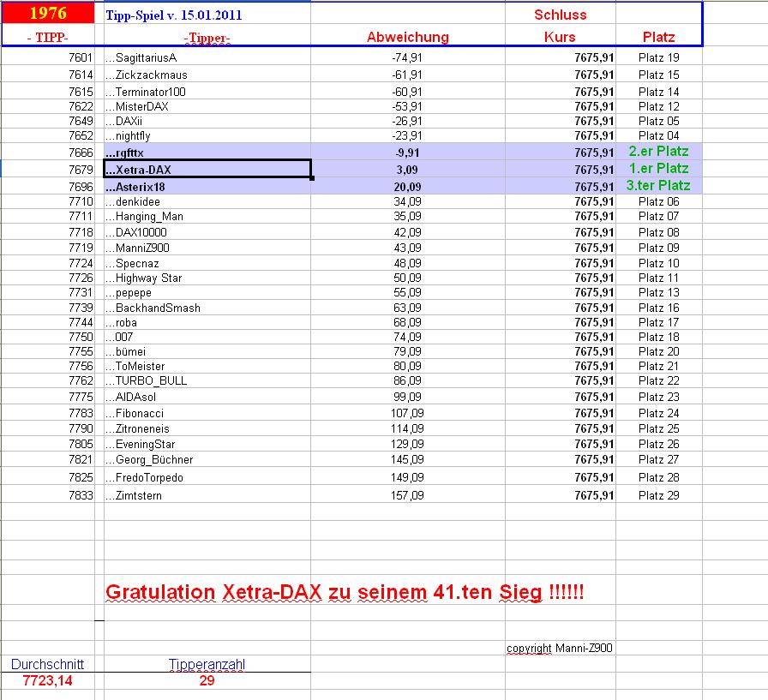Select the Abweichung column header
Screen dimensions: 768x700
tap(407, 37)
